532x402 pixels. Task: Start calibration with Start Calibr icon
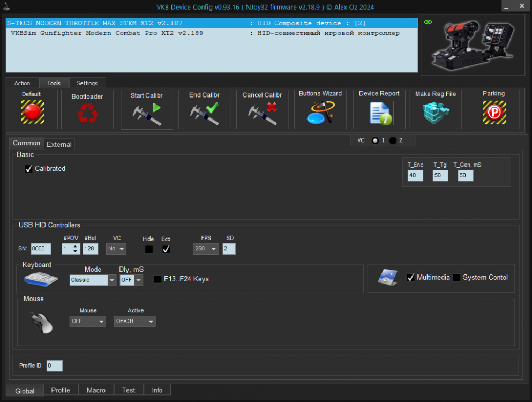[x=146, y=114]
